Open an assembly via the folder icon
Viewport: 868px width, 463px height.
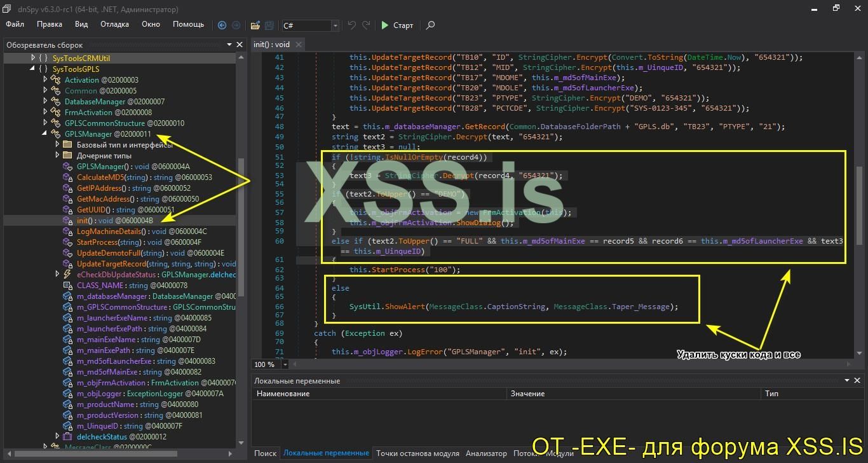point(255,25)
